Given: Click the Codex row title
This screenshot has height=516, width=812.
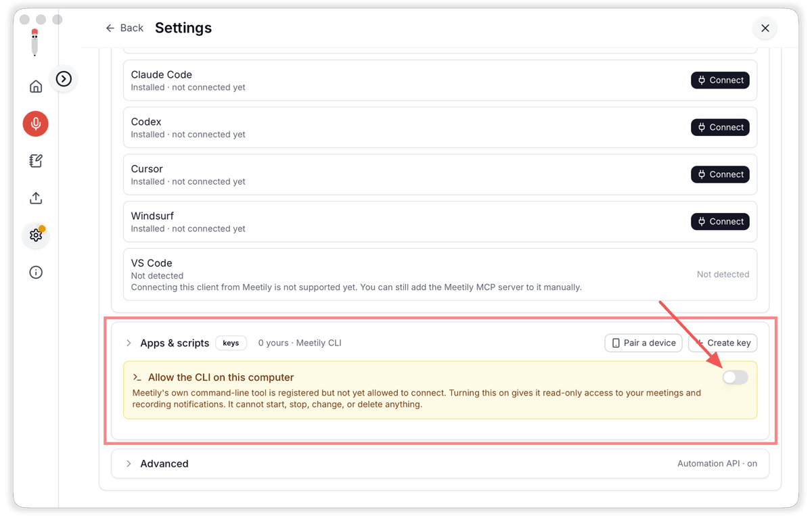Looking at the screenshot, I should pos(146,122).
